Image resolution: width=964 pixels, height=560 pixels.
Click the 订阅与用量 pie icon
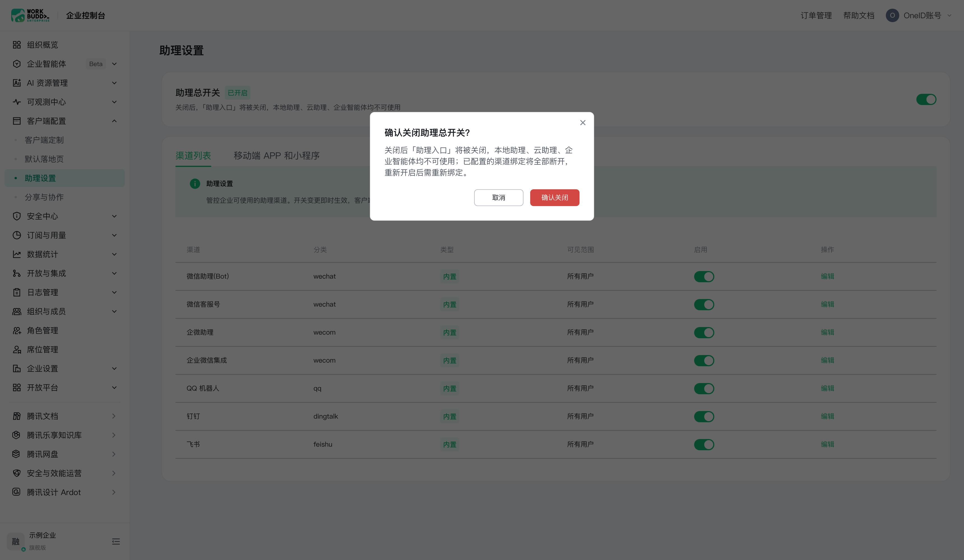pyautogui.click(x=17, y=235)
